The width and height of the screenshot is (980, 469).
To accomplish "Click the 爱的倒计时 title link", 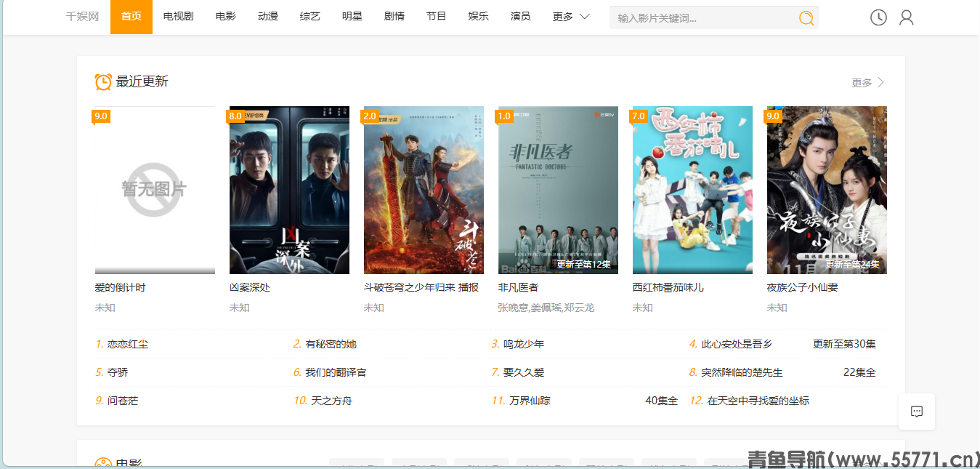I will point(121,288).
